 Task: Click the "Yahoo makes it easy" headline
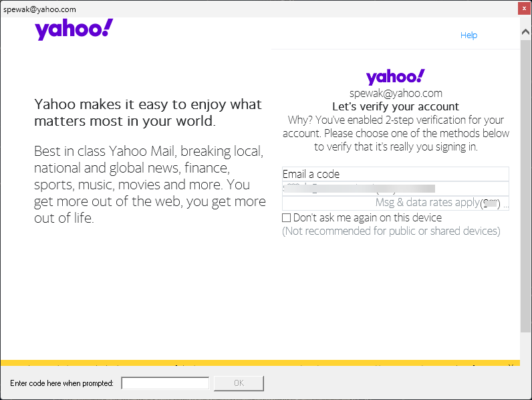point(148,112)
